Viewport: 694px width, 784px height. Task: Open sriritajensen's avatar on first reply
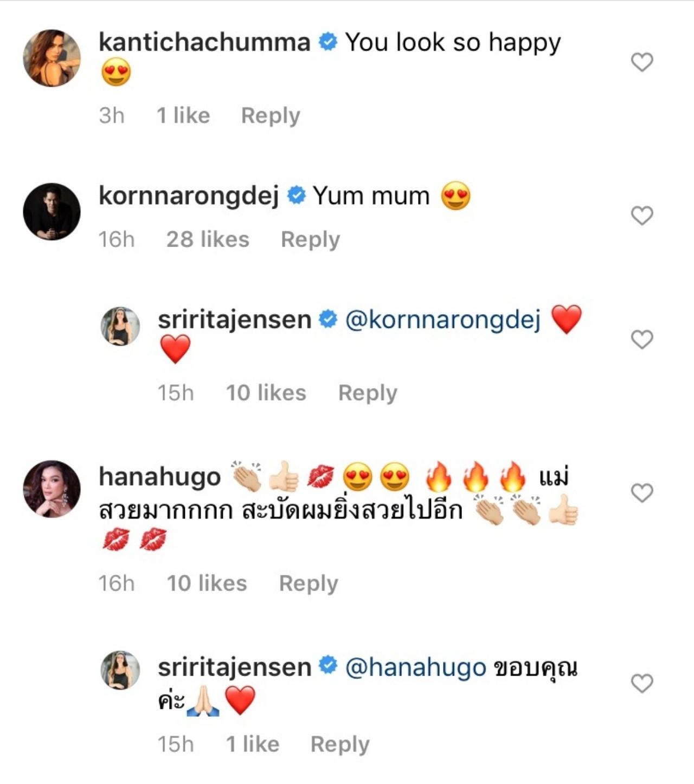click(120, 326)
